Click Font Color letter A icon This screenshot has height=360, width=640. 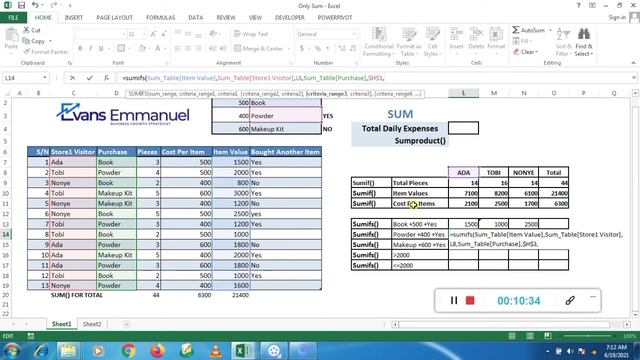coord(158,48)
